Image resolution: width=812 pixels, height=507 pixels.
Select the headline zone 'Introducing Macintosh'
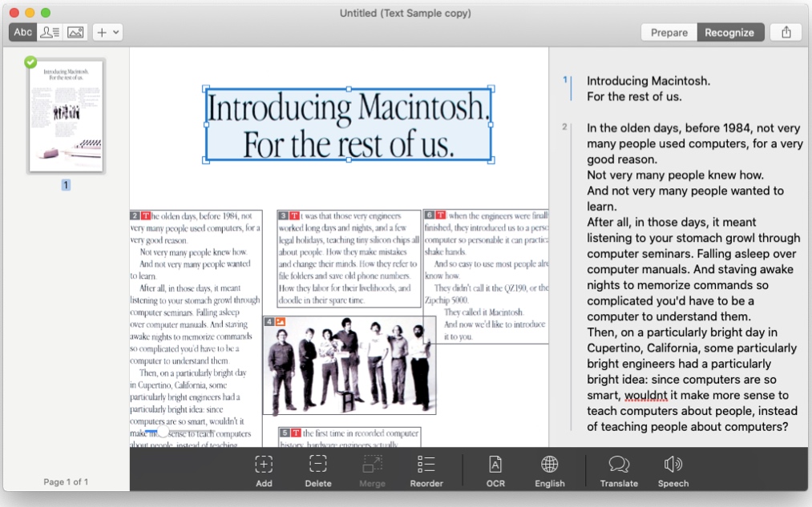coord(348,125)
